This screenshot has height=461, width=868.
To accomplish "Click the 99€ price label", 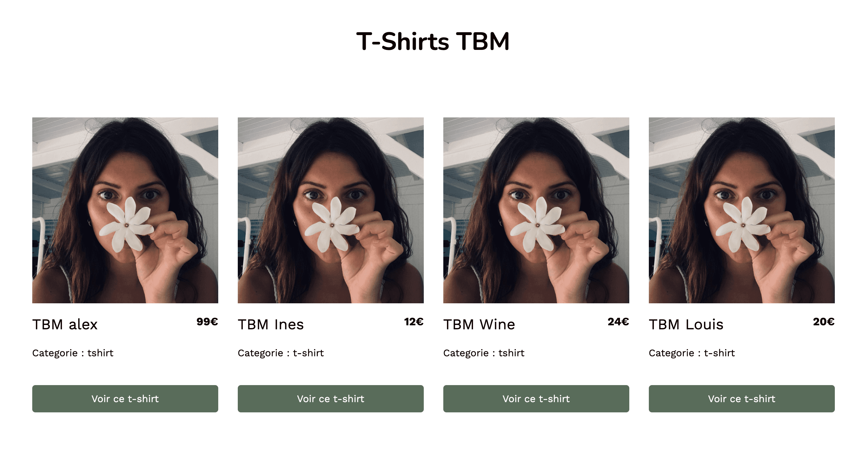I will click(x=207, y=322).
